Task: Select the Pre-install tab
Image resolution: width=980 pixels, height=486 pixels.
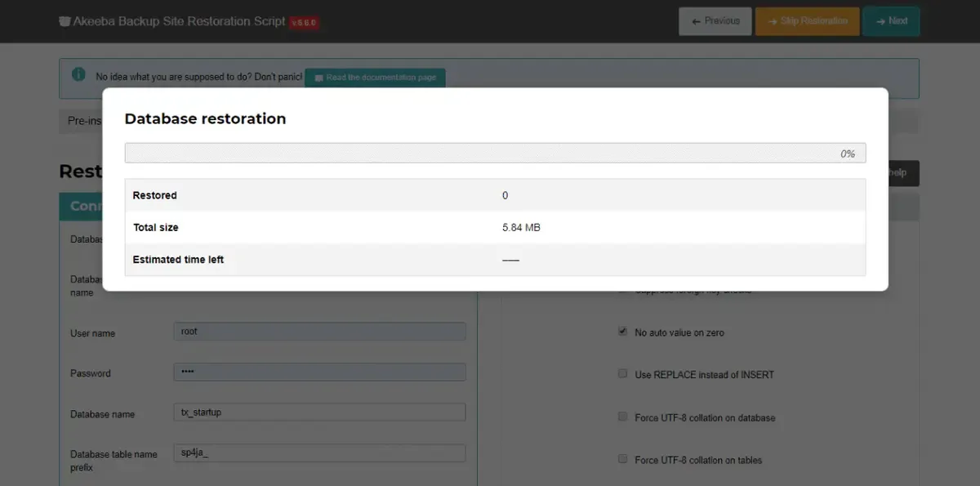Action: coord(82,121)
